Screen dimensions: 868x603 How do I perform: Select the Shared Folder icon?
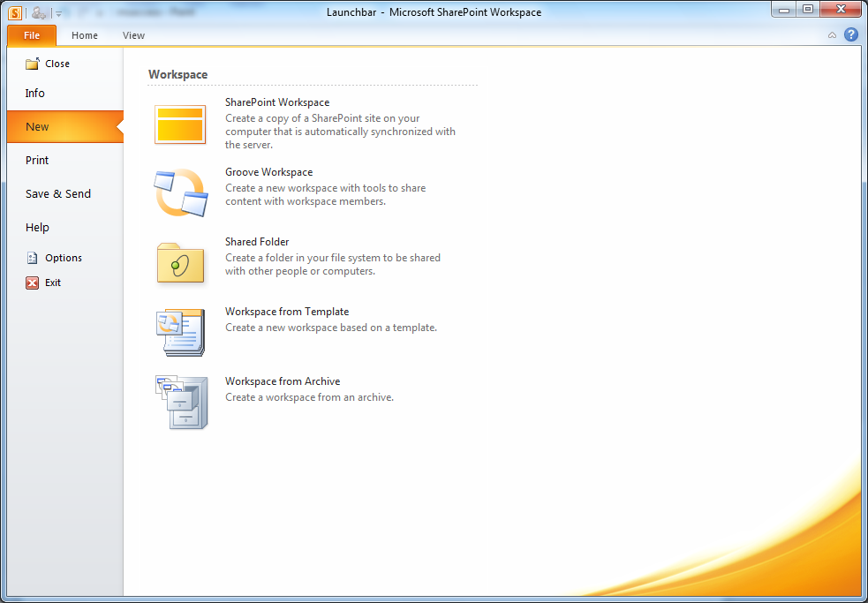point(180,263)
